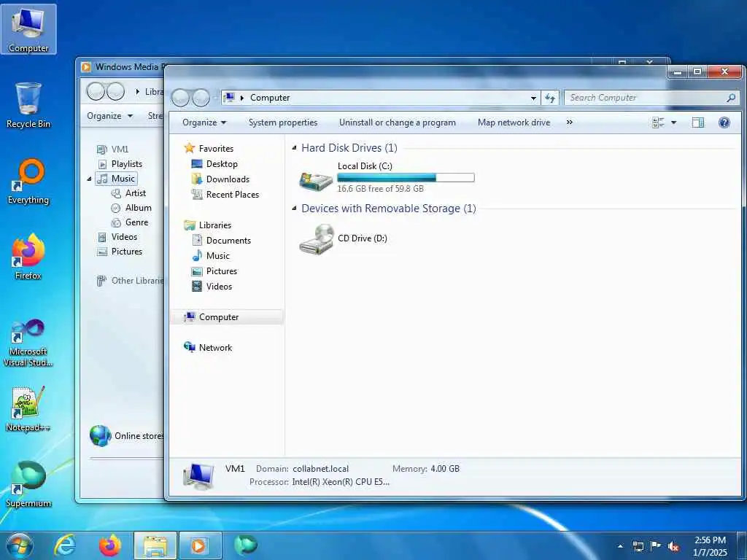
Task: Switch to Windows Media Player taskbar button
Action: pyautogui.click(x=200, y=545)
